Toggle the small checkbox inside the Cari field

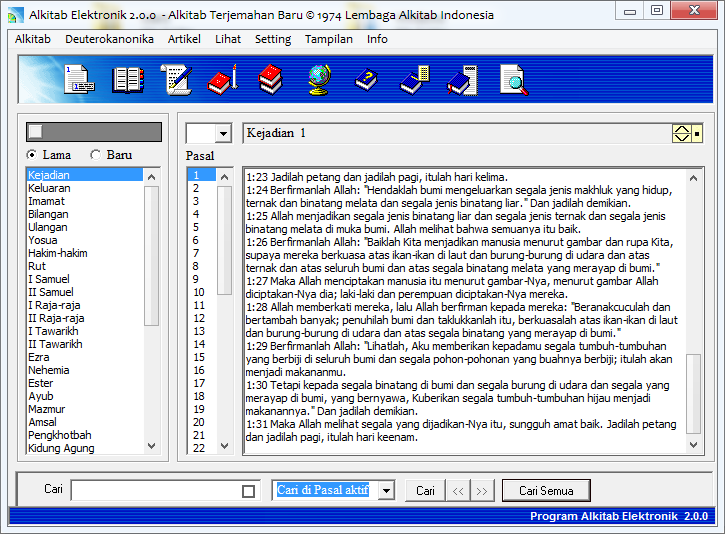tap(248, 491)
